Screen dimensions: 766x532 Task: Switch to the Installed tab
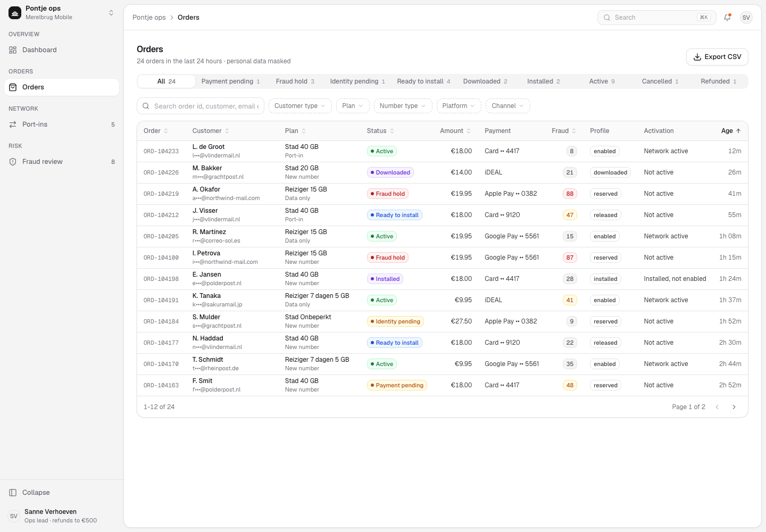544,81
